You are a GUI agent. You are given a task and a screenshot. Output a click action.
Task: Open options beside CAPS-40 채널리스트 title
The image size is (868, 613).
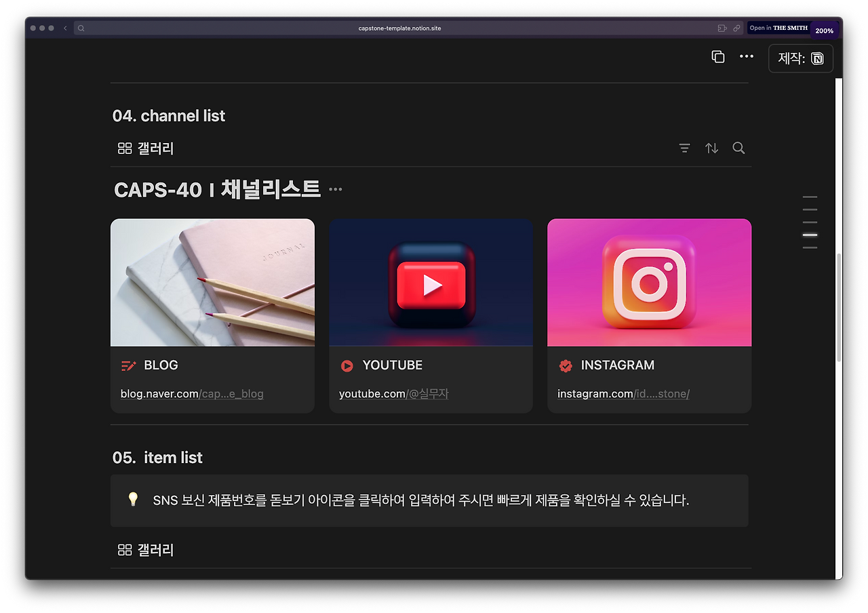tap(335, 189)
